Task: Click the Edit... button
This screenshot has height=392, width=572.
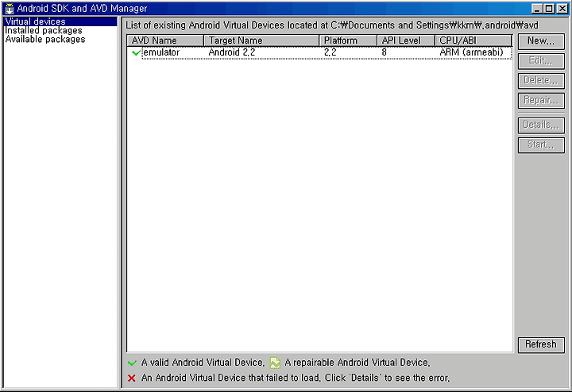Action: click(541, 61)
